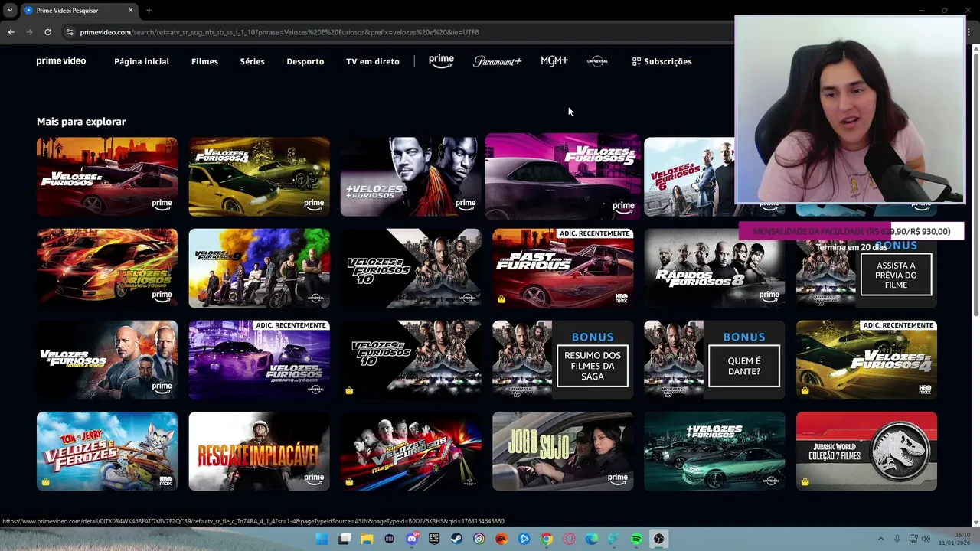The image size is (980, 551).
Task: Go to Página inicial
Action: pyautogui.click(x=142, y=61)
